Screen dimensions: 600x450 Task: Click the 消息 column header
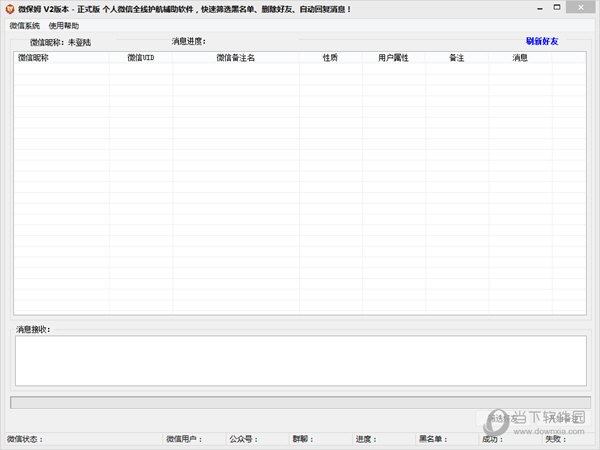coord(520,58)
